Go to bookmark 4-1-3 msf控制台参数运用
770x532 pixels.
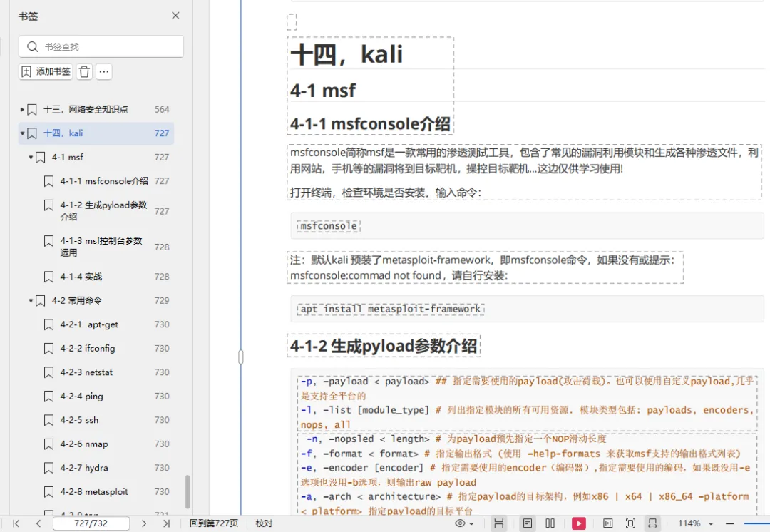tap(101, 247)
